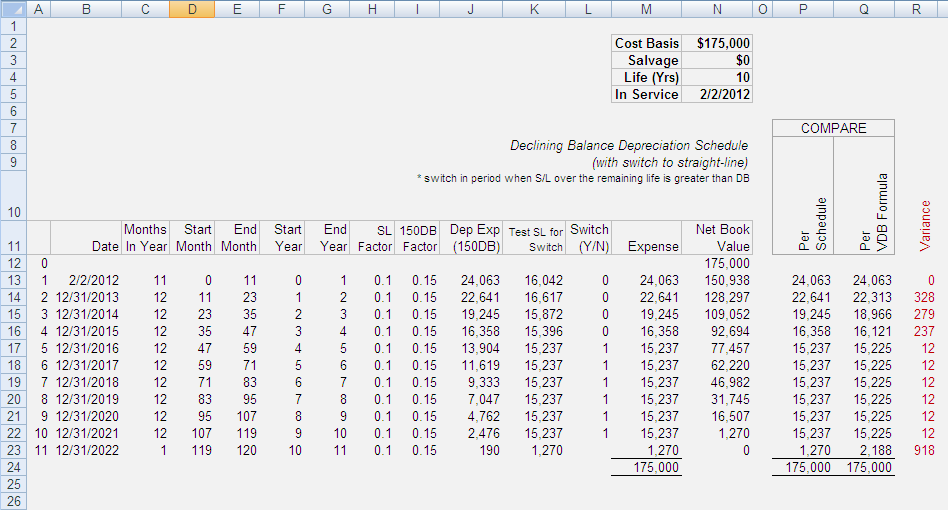Select column D header
Image resolution: width=948 pixels, height=510 pixels.
pyautogui.click(x=192, y=9)
